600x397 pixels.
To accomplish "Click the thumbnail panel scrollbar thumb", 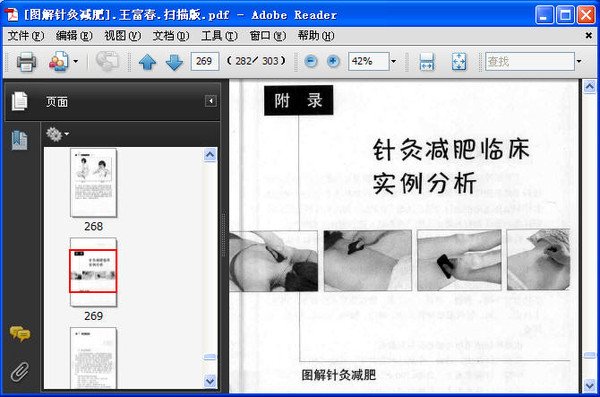I will click(x=210, y=357).
